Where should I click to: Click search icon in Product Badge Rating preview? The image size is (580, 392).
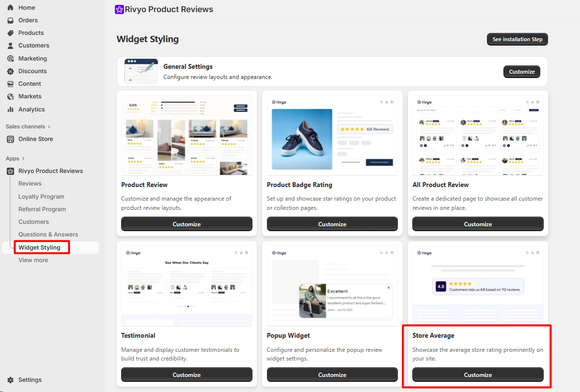click(x=381, y=102)
